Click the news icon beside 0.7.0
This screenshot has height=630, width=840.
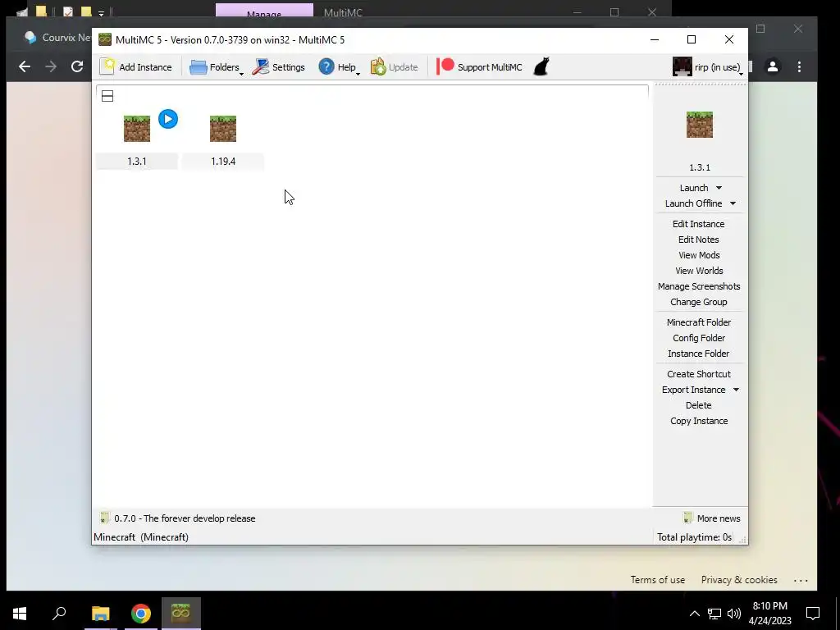pyautogui.click(x=104, y=518)
